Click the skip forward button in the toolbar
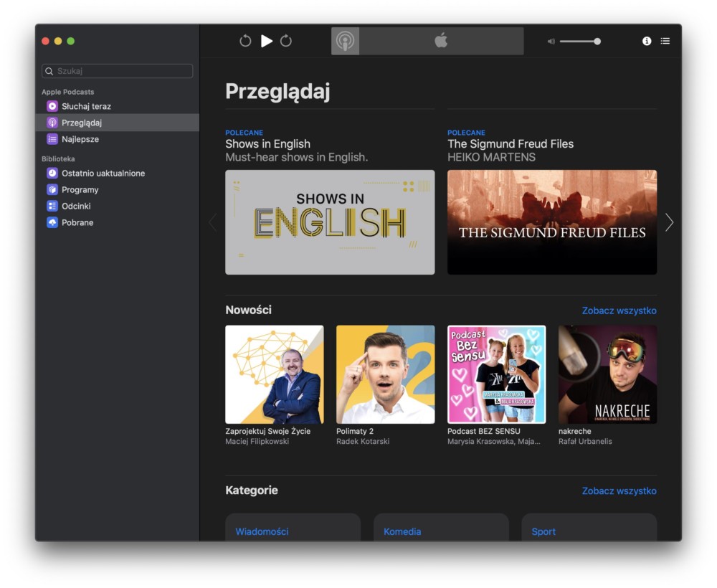The width and height of the screenshot is (717, 588). pyautogui.click(x=286, y=41)
